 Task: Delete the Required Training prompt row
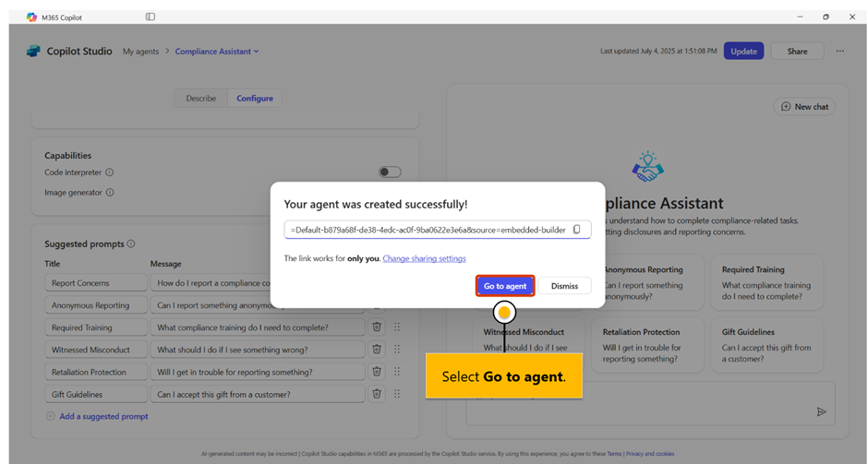pos(377,327)
